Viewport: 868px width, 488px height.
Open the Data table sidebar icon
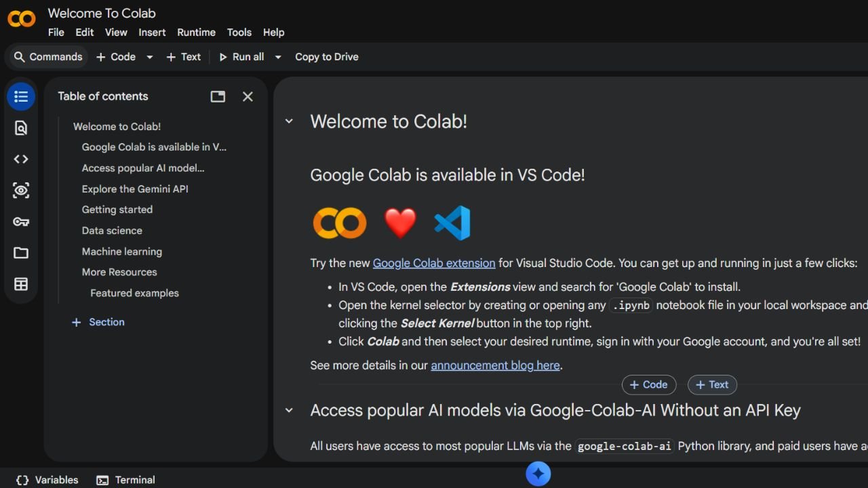[x=21, y=284]
